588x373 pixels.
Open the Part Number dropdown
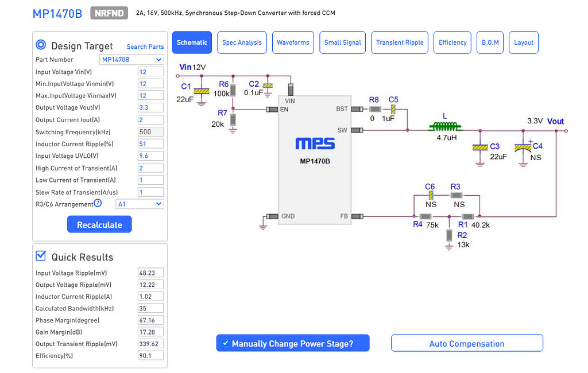131,60
